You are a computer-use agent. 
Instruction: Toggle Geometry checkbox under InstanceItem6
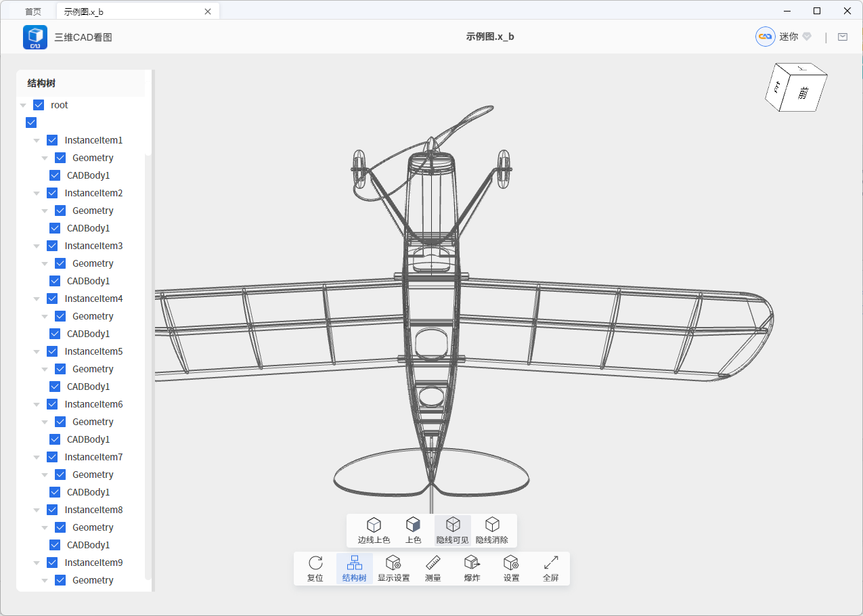coord(60,422)
